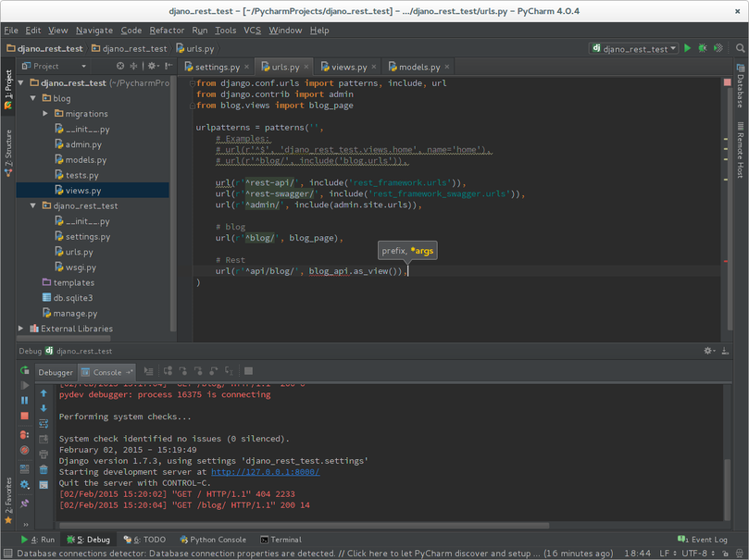
Task: Collapse the djano_rest_test root folder
Action: tap(21, 83)
